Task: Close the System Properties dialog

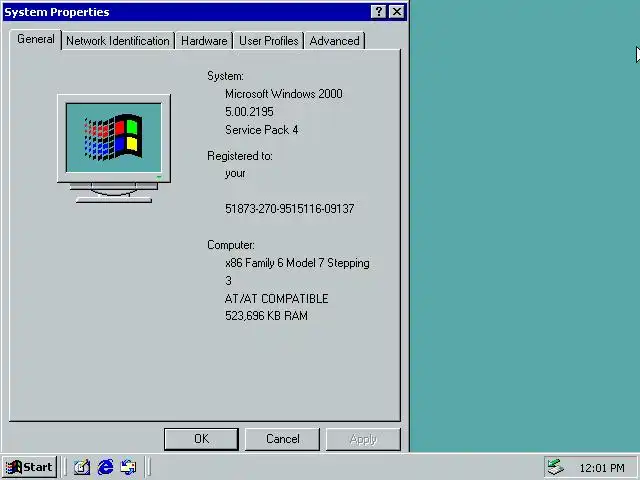Action: coord(396,12)
